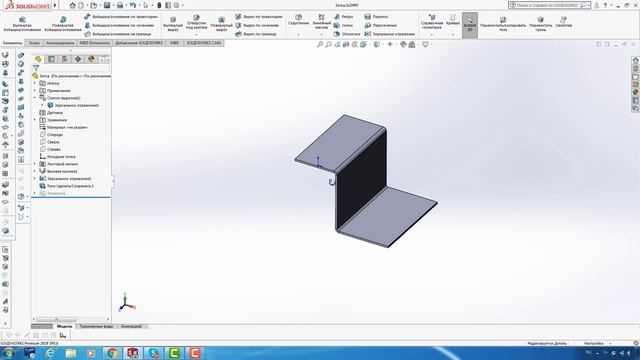The image size is (640, 360).
Task: Select the Rib command
Action: tap(343, 17)
